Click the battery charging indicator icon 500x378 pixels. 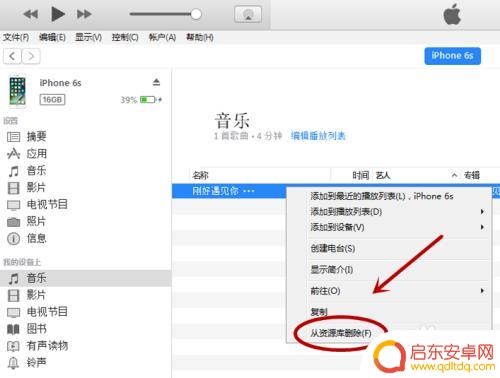click(x=151, y=99)
